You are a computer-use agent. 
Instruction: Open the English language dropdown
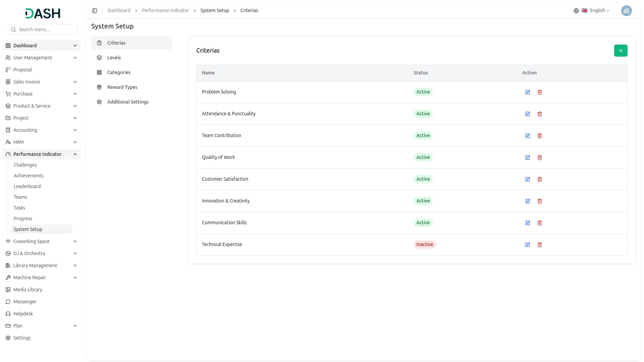click(x=599, y=11)
